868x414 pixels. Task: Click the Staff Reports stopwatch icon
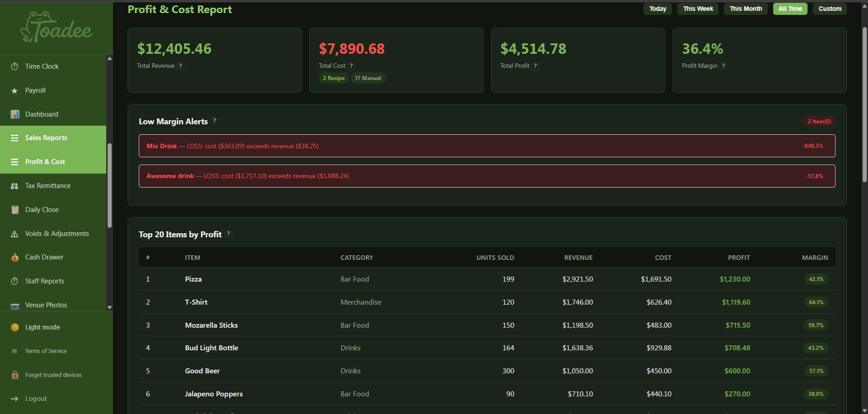click(x=14, y=281)
